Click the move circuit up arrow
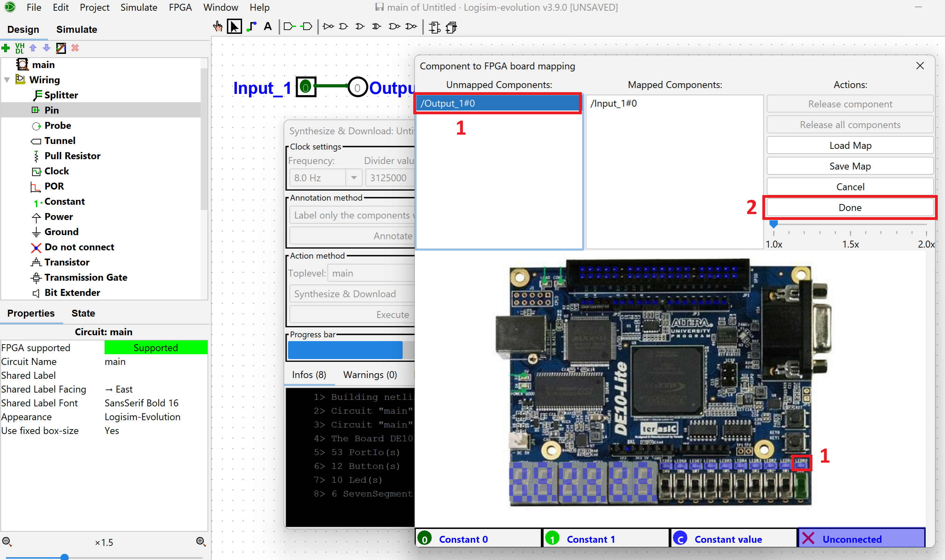 [33, 48]
